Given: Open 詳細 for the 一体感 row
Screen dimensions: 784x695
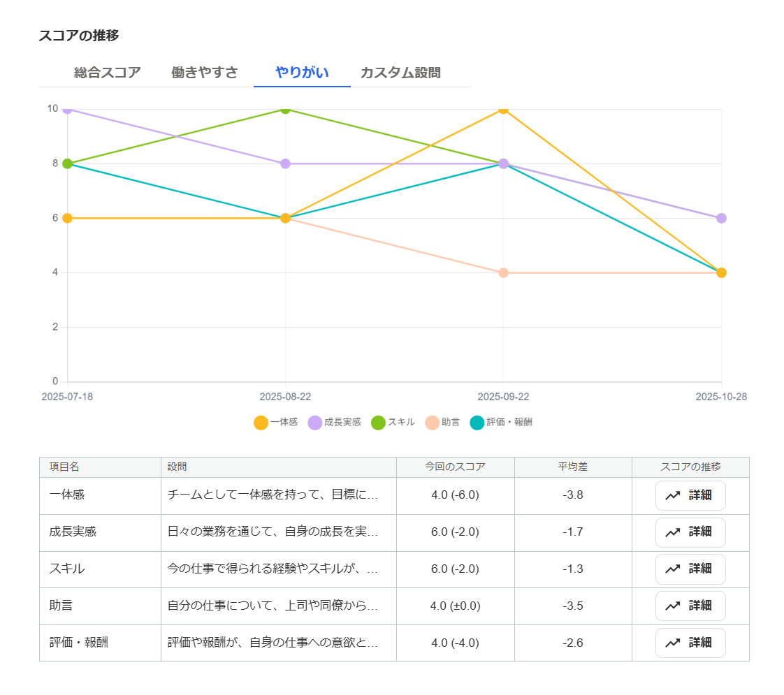Looking at the screenshot, I should tap(690, 495).
